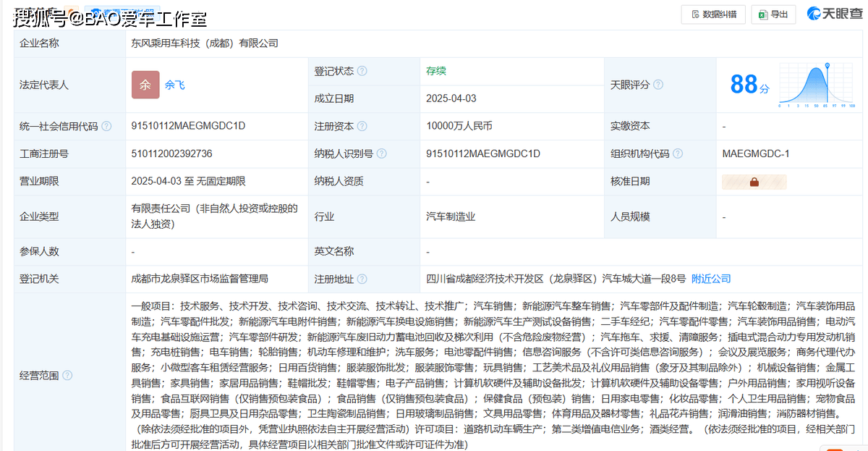Open the 附近公司 link

[711, 278]
